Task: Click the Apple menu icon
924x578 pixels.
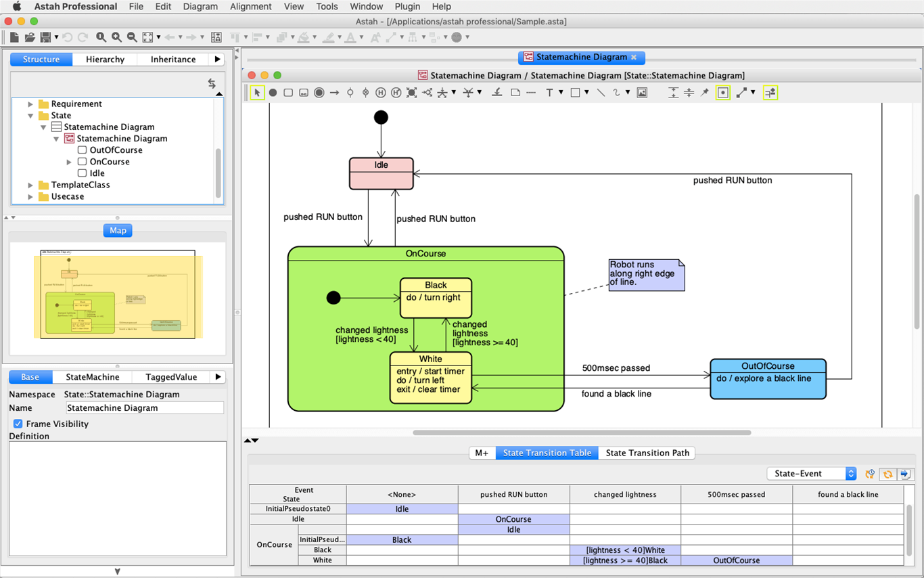Action: (x=16, y=7)
